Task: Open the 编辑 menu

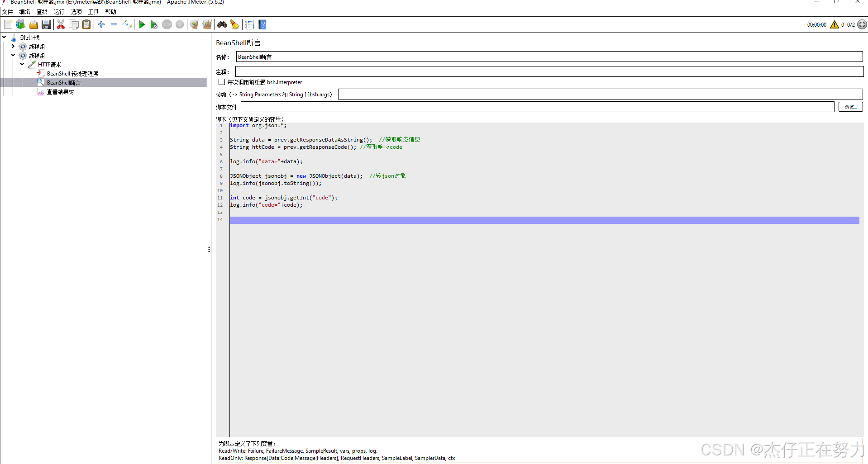Action: click(24, 12)
